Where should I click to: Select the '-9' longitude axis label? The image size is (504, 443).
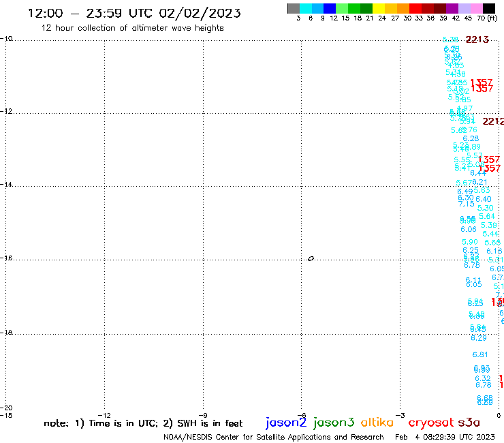pos(203,415)
